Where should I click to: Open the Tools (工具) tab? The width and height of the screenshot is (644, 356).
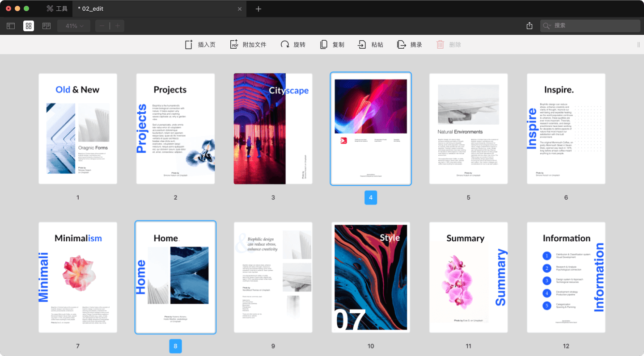click(57, 9)
